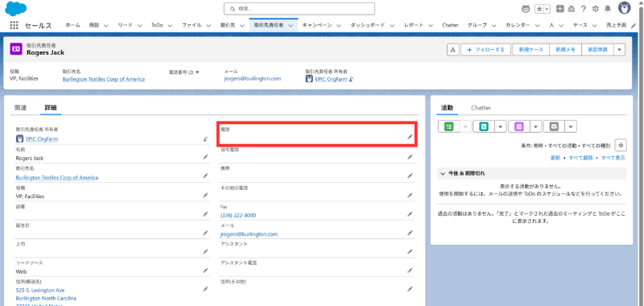Open the user profile avatar menu
The height and width of the screenshot is (306, 644).
pos(625,8)
